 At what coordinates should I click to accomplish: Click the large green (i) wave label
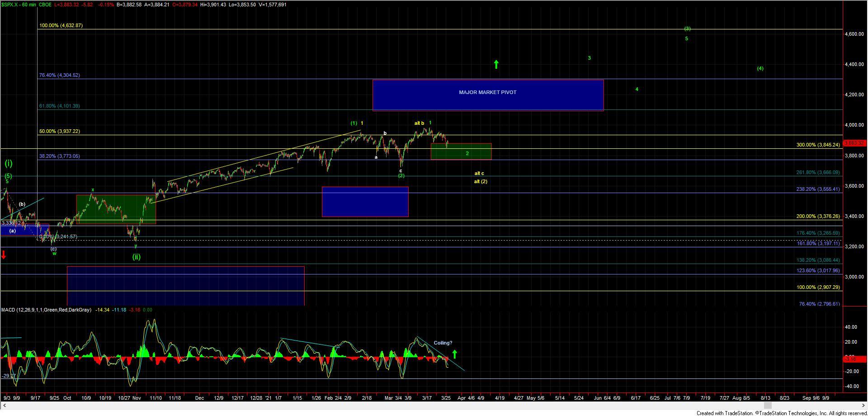tap(9, 163)
